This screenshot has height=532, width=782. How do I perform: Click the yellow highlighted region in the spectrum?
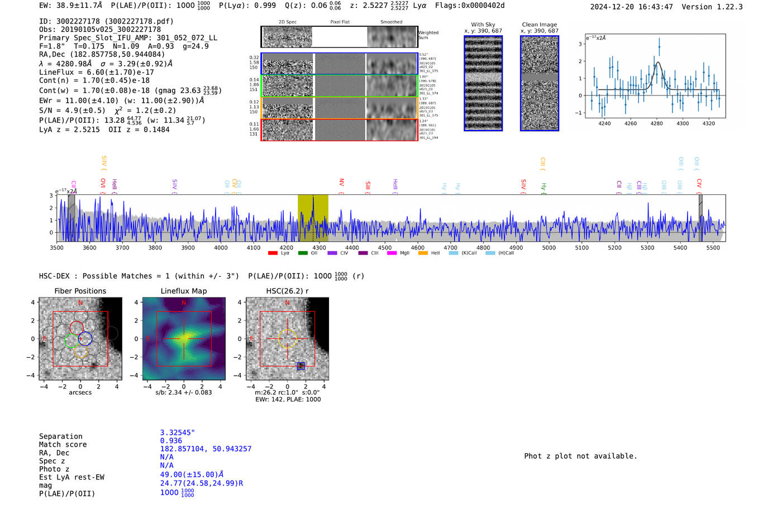(313, 218)
